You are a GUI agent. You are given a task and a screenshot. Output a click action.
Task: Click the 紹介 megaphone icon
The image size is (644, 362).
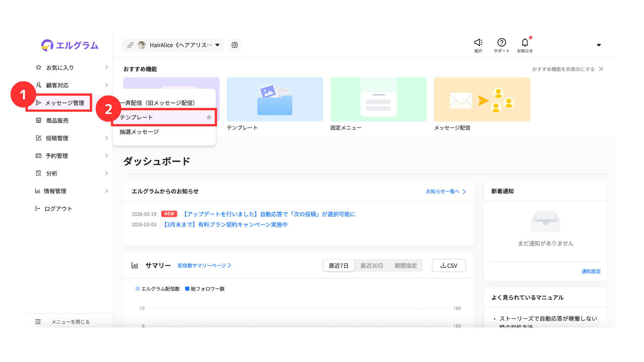click(x=478, y=42)
